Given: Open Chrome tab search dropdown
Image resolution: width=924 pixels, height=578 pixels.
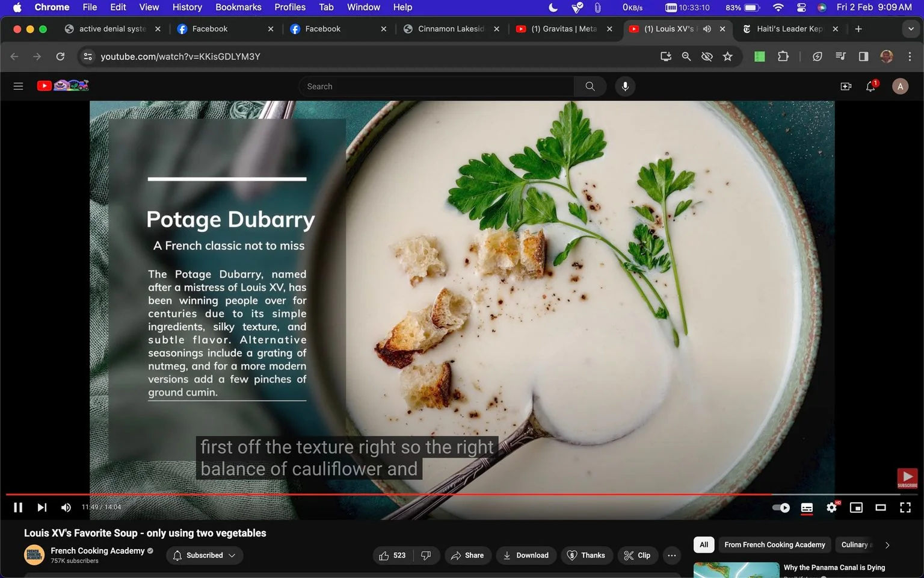Looking at the screenshot, I should coord(911,29).
